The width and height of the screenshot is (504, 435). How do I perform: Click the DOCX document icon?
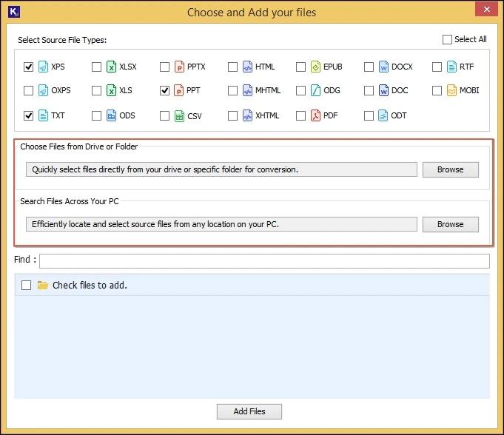coord(383,67)
